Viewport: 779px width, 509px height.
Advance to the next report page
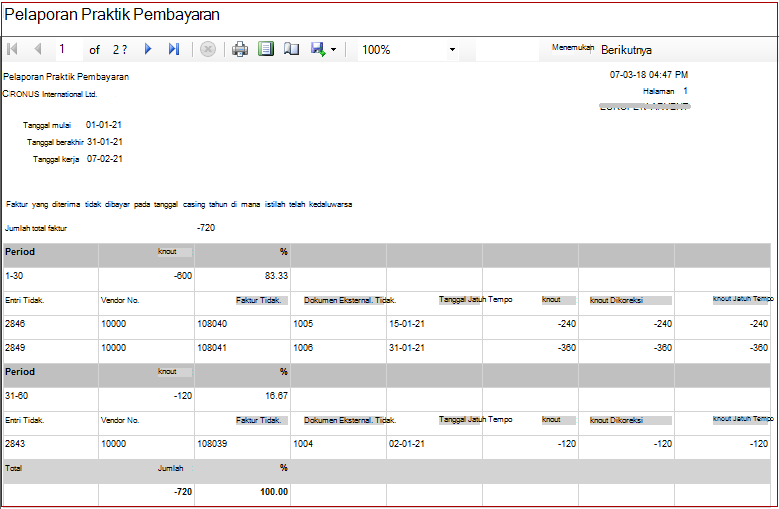coord(148,49)
